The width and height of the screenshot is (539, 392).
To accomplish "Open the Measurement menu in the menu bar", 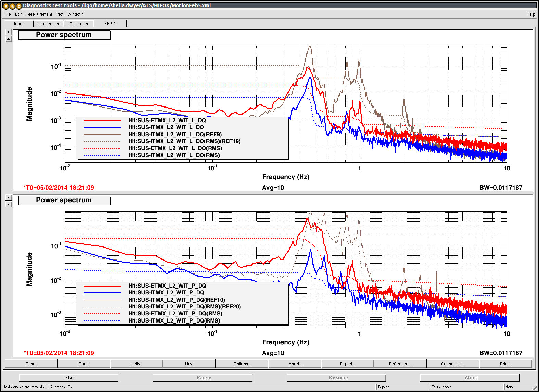I will (39, 14).
